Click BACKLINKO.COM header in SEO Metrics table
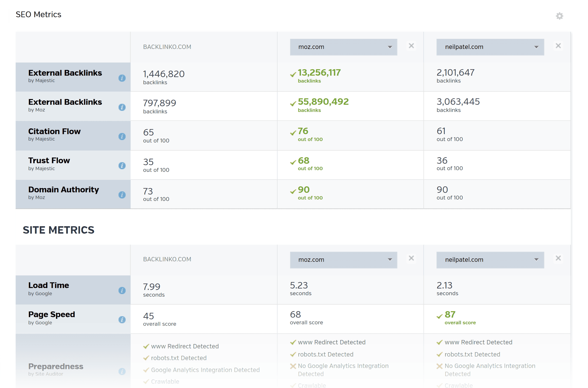Image resolution: width=588 pixels, height=388 pixels. tap(167, 47)
